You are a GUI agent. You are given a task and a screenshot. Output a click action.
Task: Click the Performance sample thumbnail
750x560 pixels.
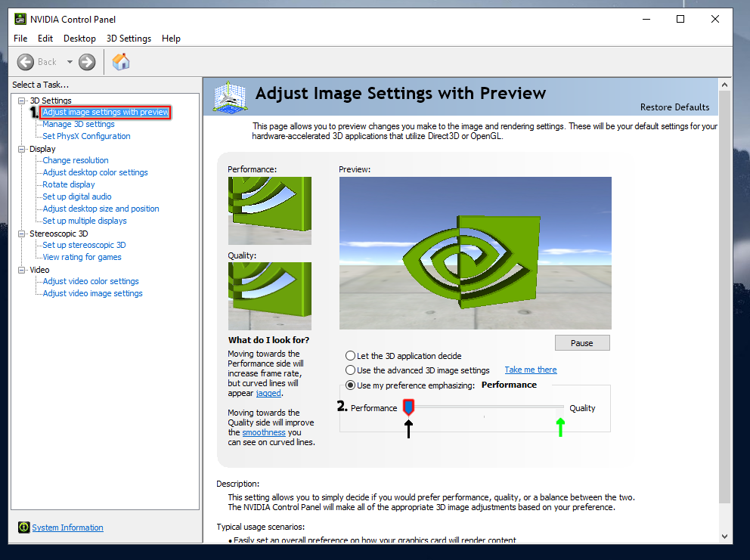[x=270, y=210]
